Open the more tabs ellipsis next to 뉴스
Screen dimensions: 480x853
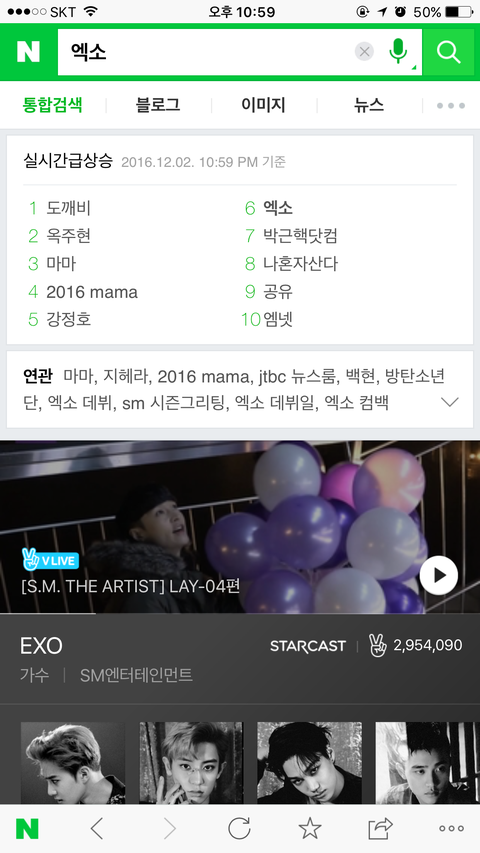[451, 106]
